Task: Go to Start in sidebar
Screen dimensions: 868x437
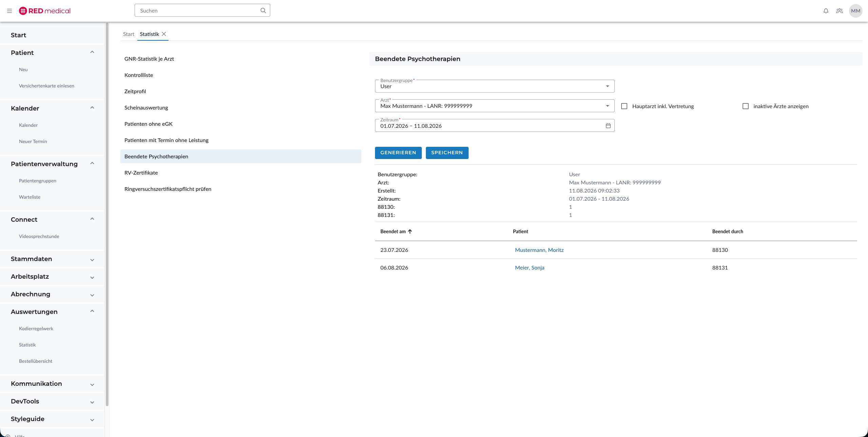Action: point(18,35)
